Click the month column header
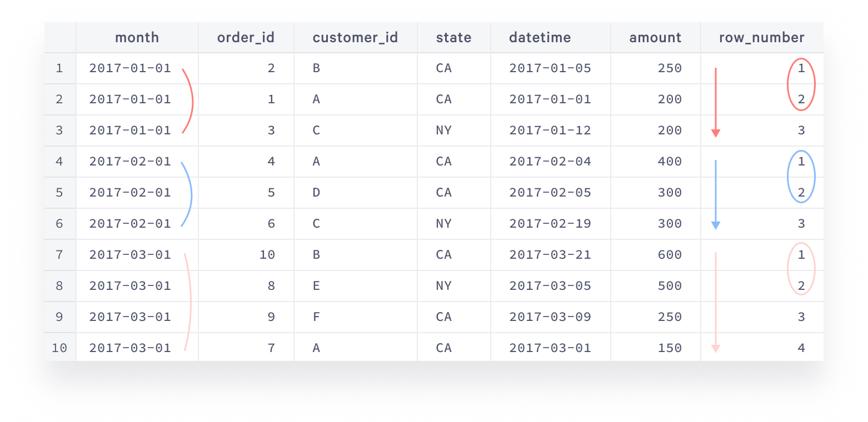Screen dimensions: 868x422 (x=137, y=38)
